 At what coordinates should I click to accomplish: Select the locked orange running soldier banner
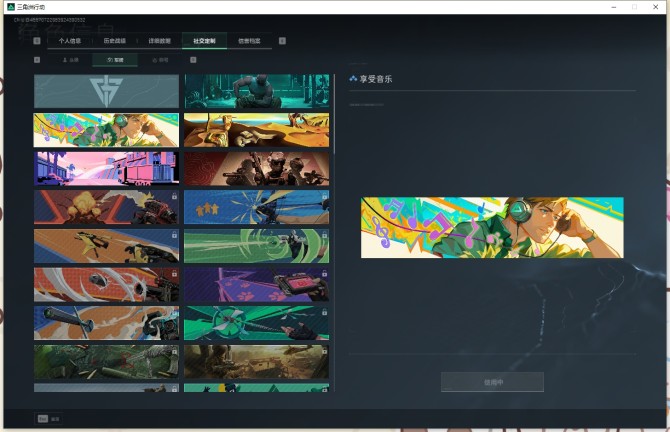tap(106, 246)
